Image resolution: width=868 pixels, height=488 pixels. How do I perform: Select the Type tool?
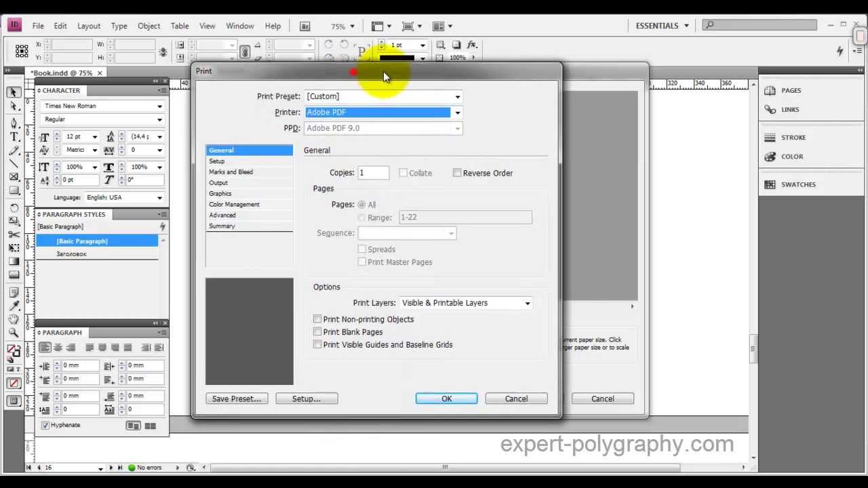coord(14,136)
